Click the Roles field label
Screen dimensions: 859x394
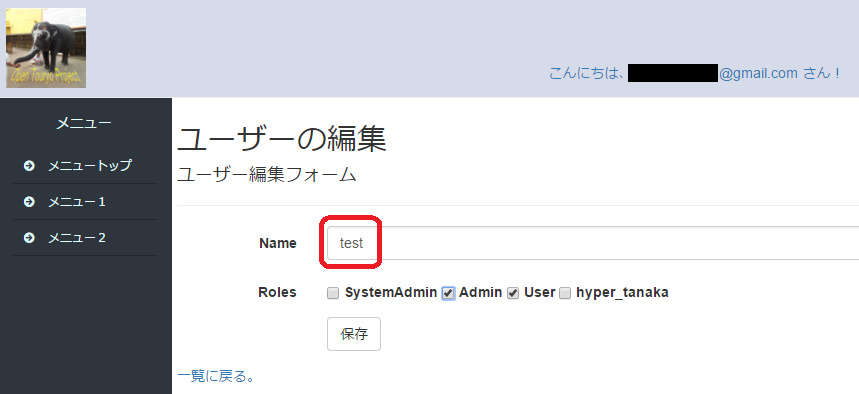pos(277,293)
